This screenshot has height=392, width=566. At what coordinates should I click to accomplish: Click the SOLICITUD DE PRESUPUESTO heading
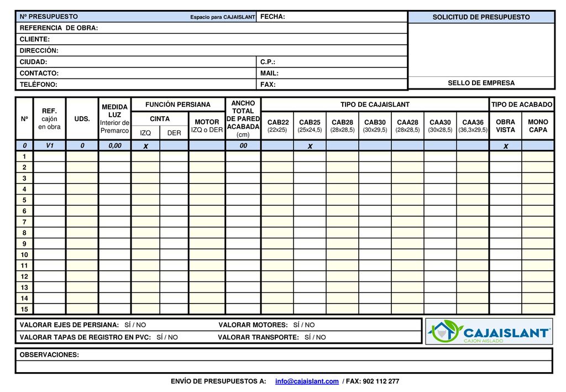tap(481, 17)
